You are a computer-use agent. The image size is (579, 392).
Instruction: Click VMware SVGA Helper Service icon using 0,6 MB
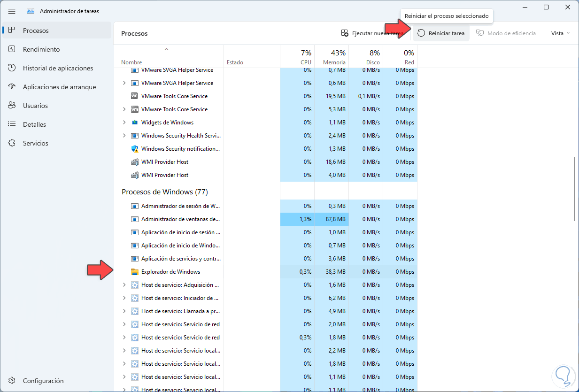tap(134, 83)
